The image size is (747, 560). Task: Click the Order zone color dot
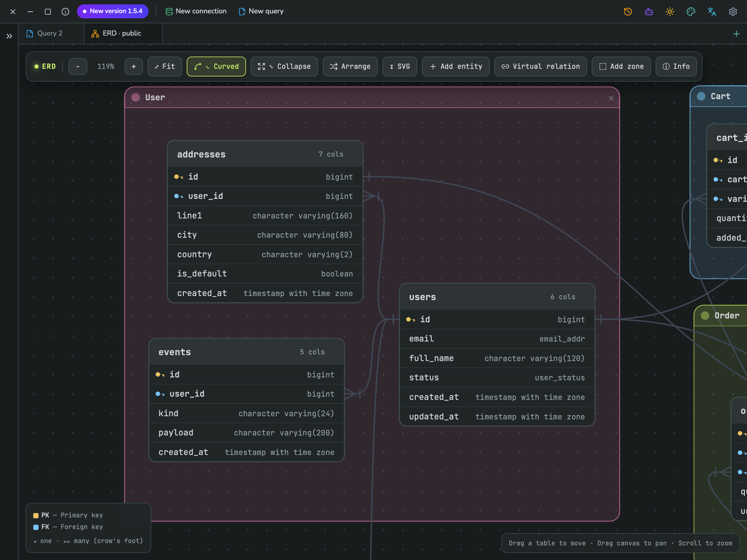[x=705, y=316]
